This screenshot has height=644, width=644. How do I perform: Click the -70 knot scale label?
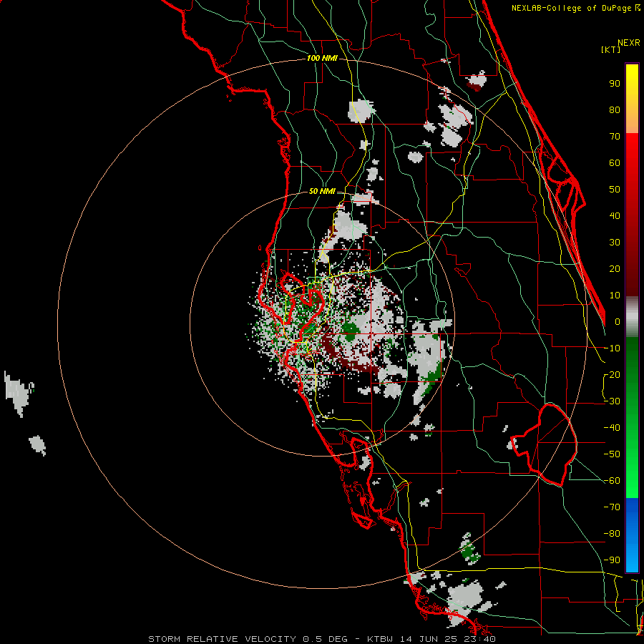click(x=612, y=507)
